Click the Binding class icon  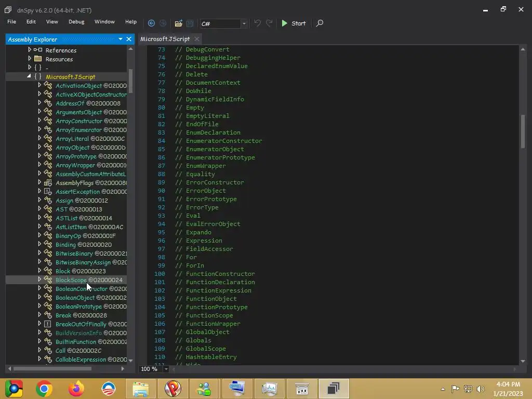tap(48, 245)
